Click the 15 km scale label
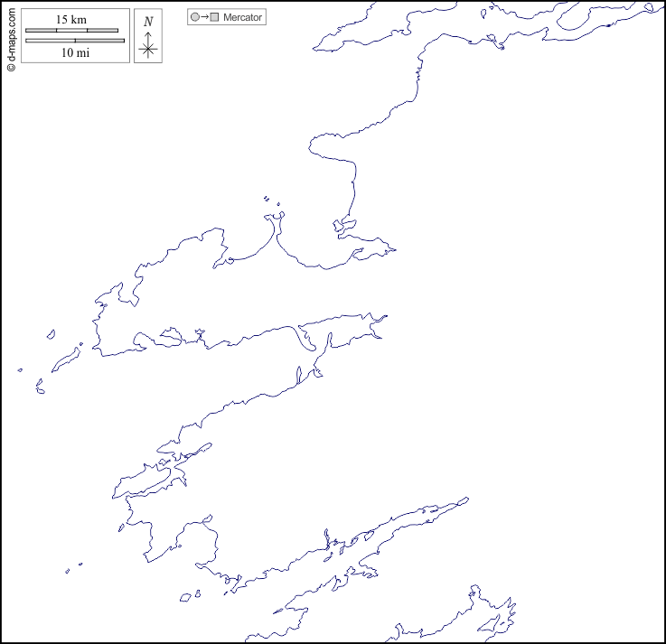 coord(70,20)
